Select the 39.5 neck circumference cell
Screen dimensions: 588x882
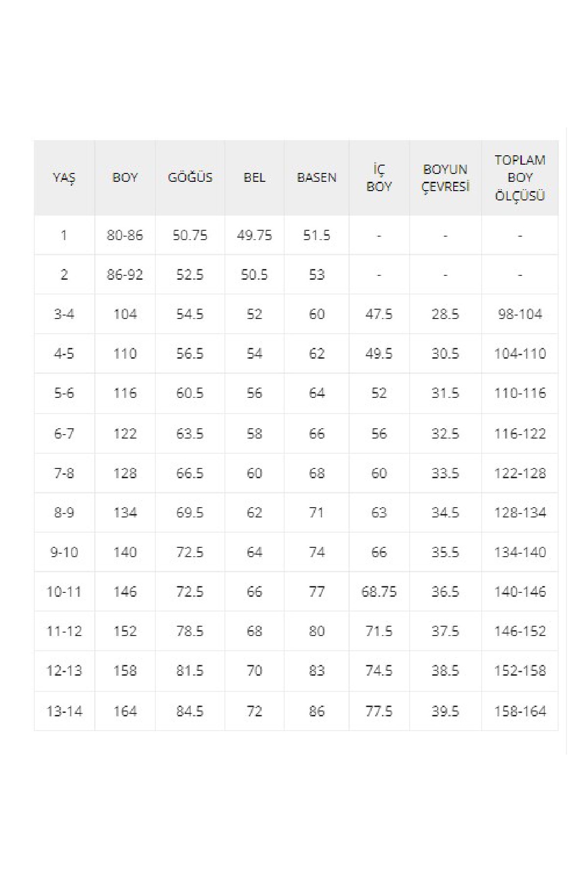[x=445, y=711]
